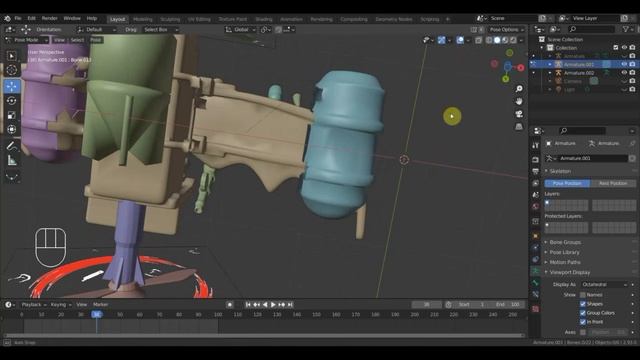
Task: Click the Rest Position button
Action: point(613,183)
